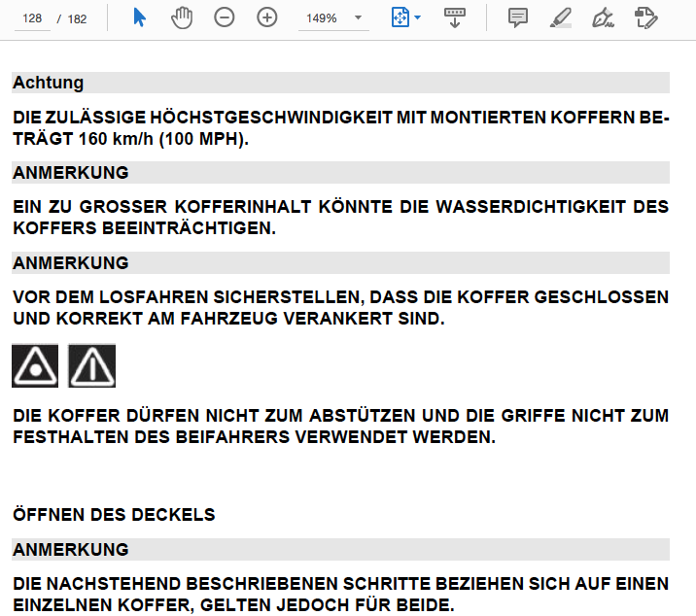
Task: Expand the fit page options arrow
Action: pyautogui.click(x=418, y=18)
